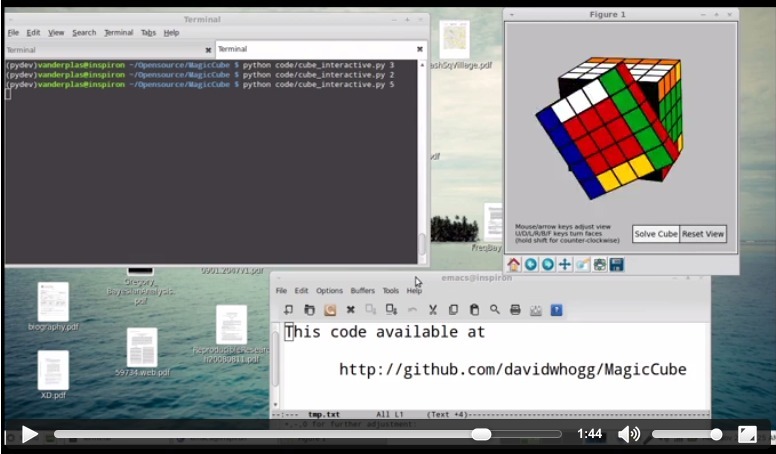
Task: Open the Terminal View menu
Action: pos(56,33)
